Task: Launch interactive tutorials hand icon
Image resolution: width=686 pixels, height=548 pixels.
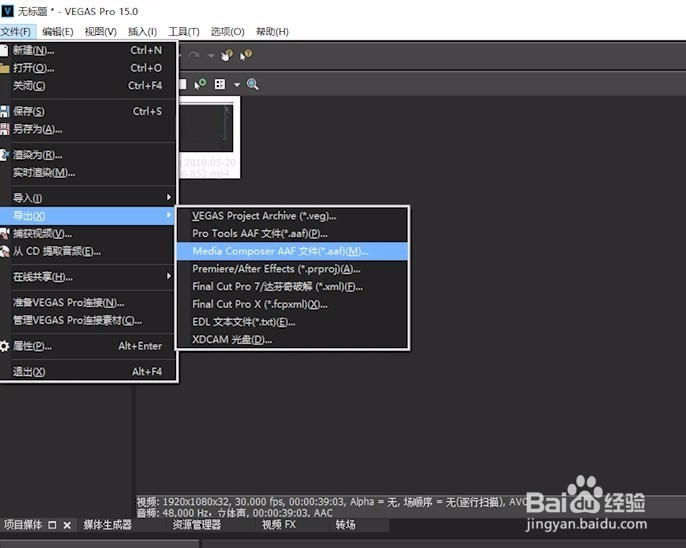Action: [x=227, y=55]
